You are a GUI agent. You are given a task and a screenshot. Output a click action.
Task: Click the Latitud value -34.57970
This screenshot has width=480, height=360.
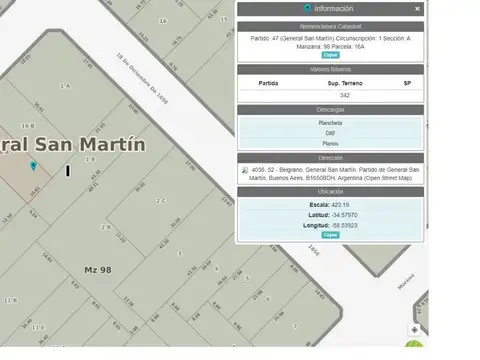344,215
